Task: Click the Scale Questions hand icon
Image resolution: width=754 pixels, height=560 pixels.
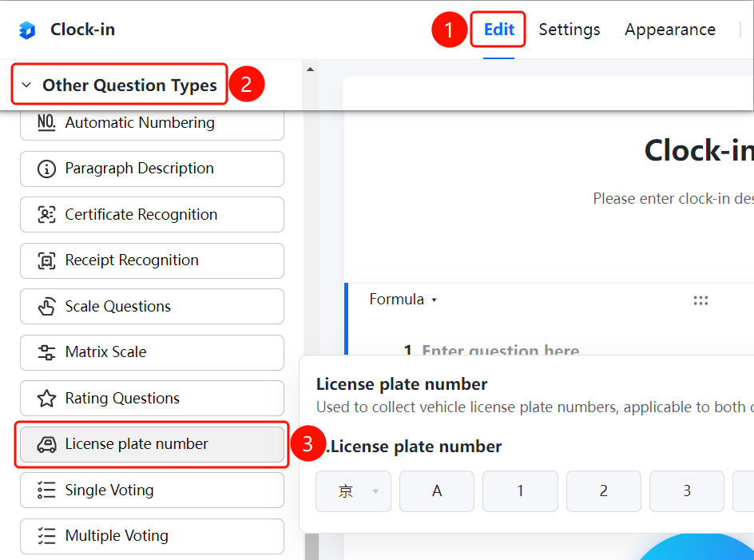Action: (46, 307)
